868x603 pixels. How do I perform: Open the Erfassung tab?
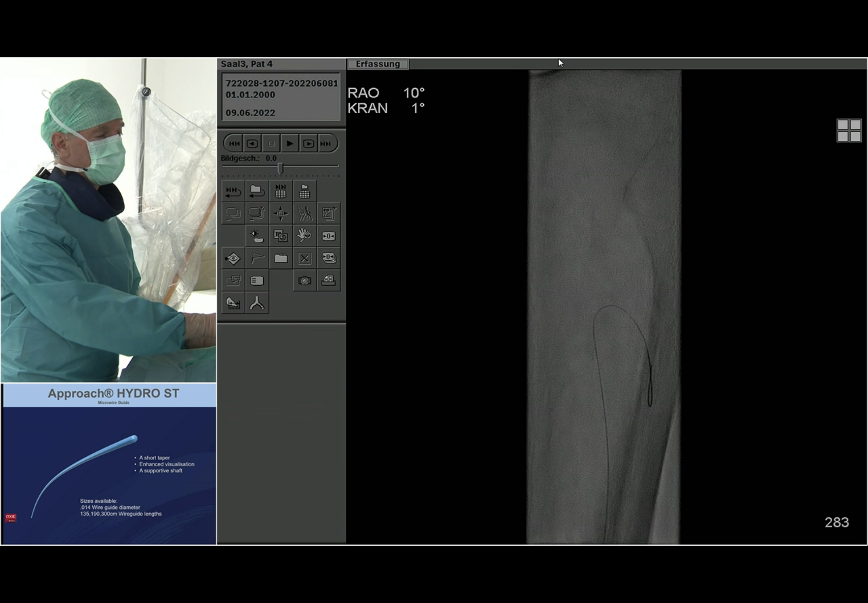377,64
